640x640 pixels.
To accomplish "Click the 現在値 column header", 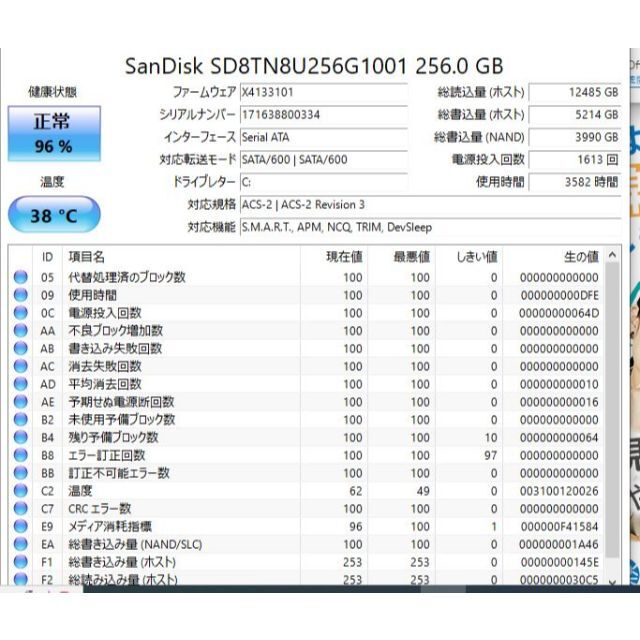I will click(x=334, y=257).
